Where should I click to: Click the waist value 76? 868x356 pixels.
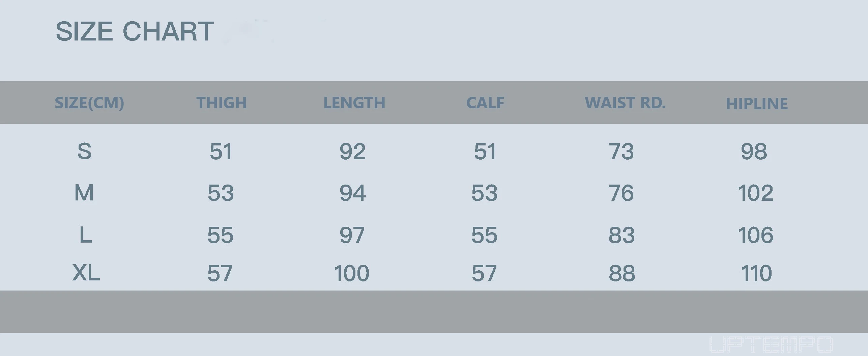621,193
